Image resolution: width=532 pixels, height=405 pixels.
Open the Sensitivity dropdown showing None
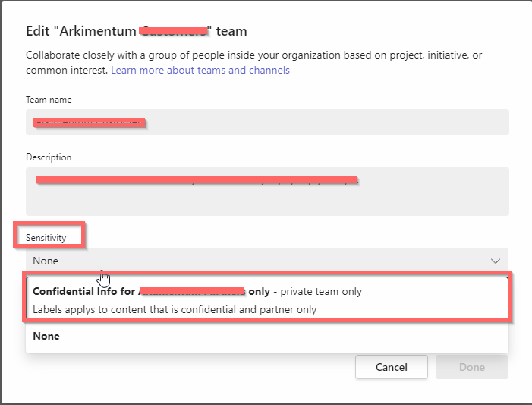click(267, 261)
